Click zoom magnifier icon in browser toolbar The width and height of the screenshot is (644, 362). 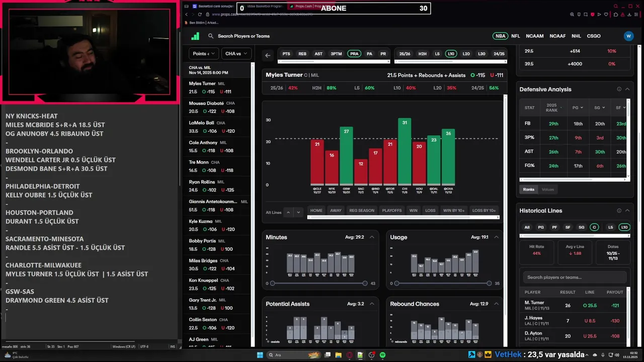coord(572,15)
